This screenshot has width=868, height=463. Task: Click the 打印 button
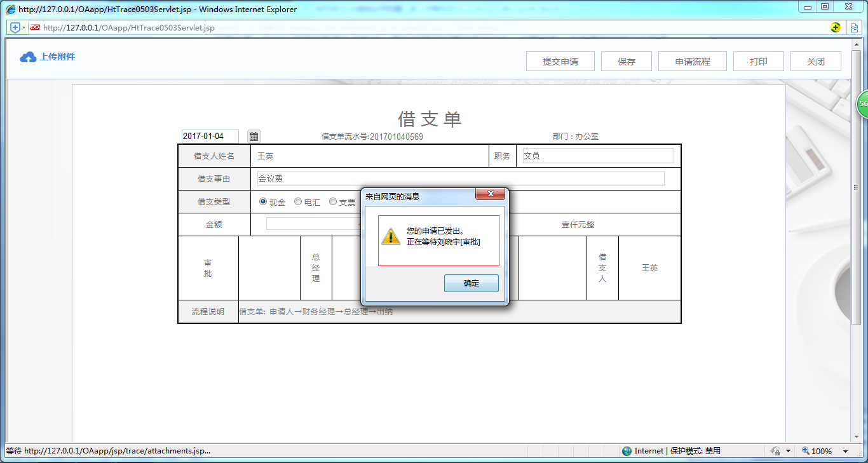[x=759, y=62]
